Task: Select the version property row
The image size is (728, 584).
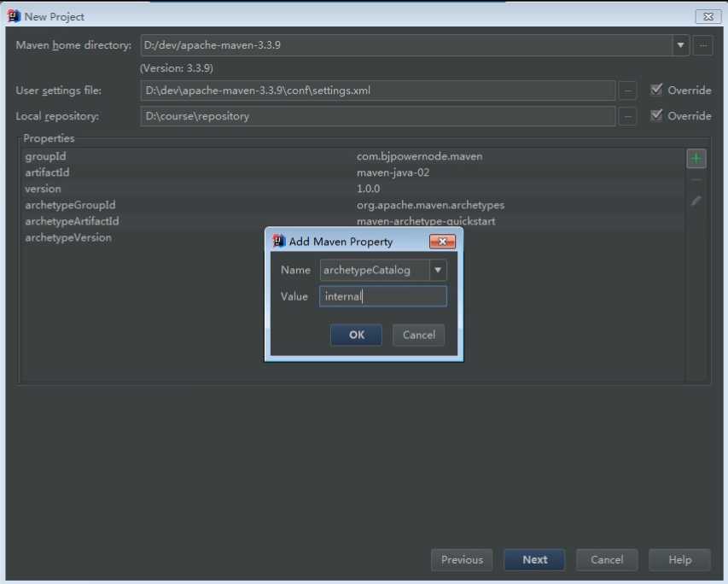Action: coord(352,189)
